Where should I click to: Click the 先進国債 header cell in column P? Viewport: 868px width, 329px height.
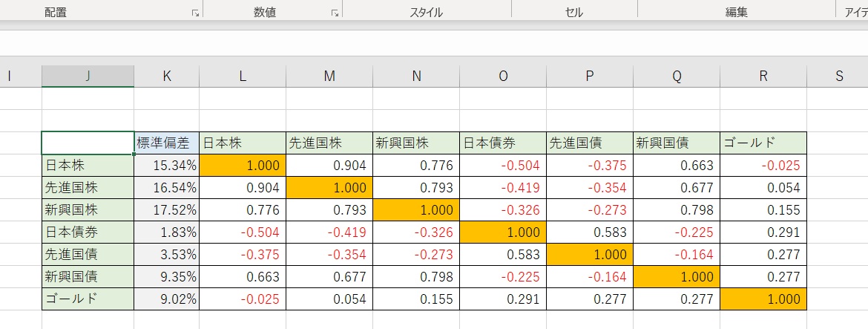590,143
